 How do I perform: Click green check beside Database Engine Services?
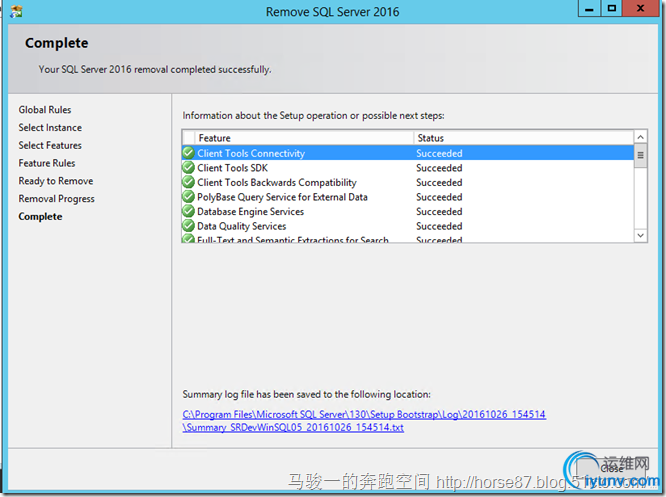[x=189, y=211]
